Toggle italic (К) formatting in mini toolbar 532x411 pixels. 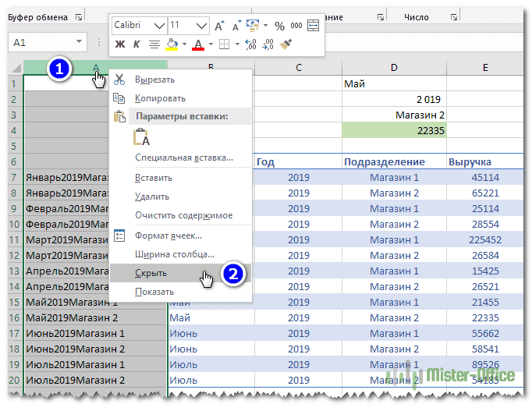point(137,45)
